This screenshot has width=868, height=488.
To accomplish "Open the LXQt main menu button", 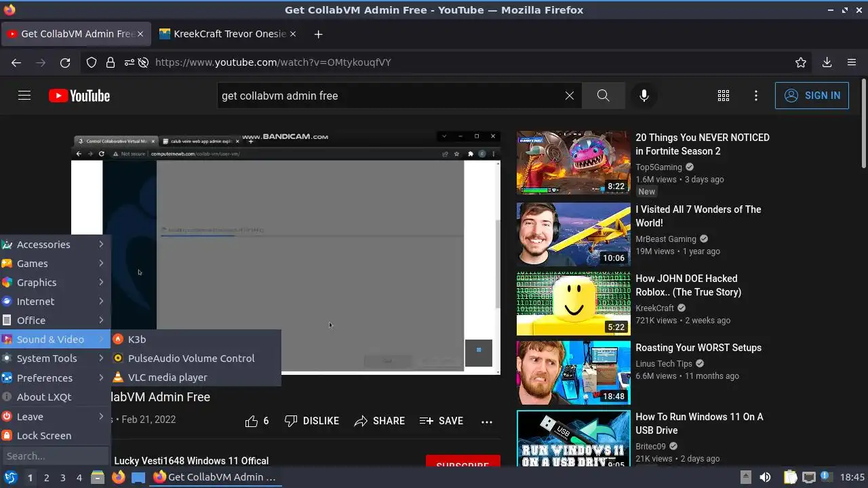I will [x=11, y=477].
